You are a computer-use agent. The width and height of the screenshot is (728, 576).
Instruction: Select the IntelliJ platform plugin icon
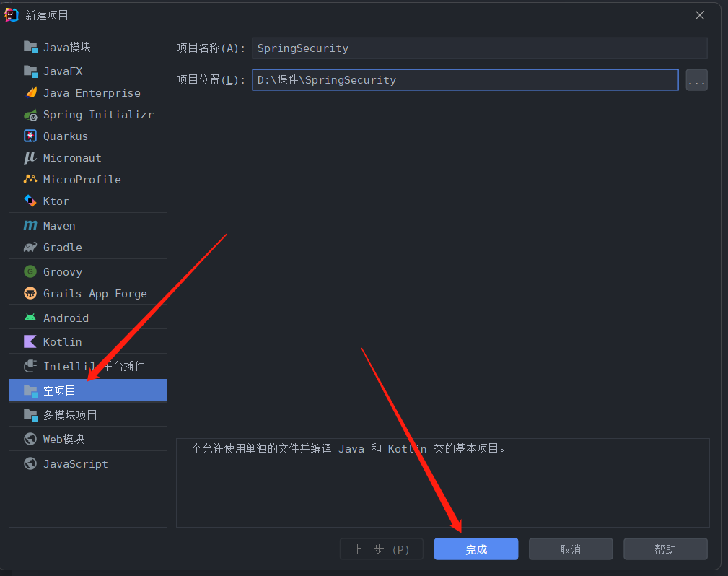pos(30,366)
